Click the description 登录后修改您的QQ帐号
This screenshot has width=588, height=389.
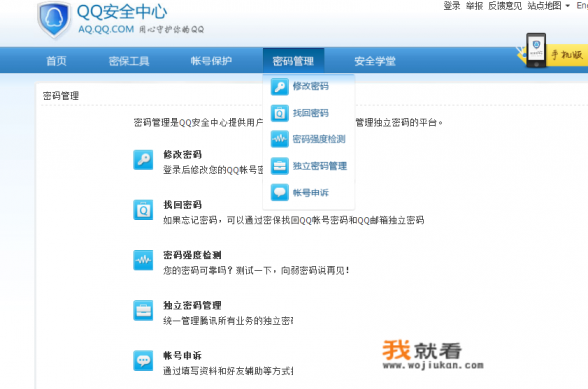213,170
